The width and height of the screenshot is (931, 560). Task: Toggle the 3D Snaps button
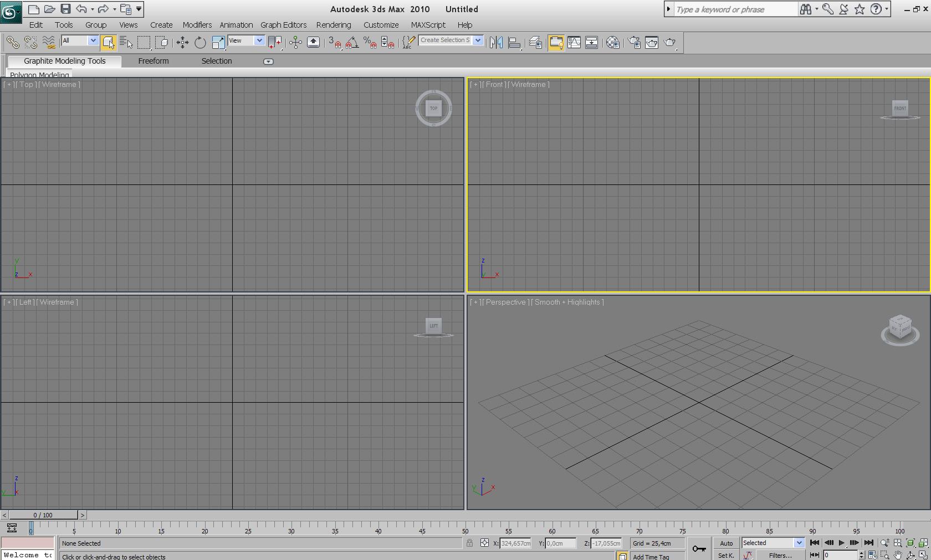(335, 42)
